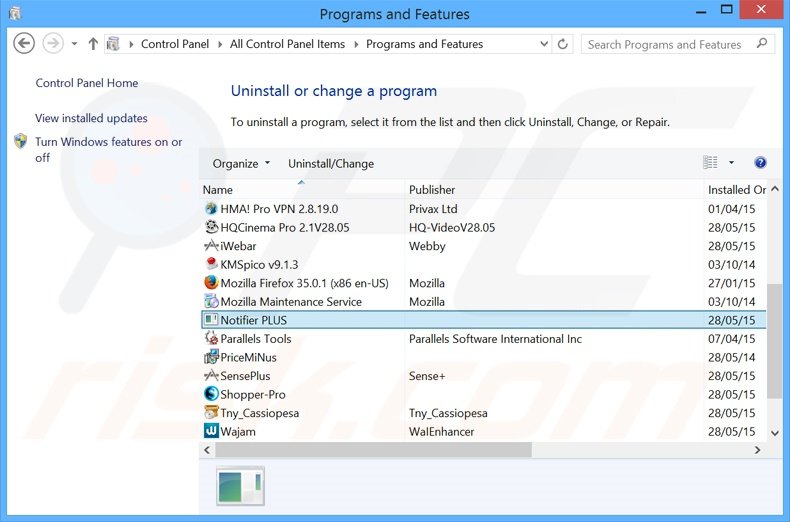Select the Wajam entry name
Viewport: 790px width, 522px height.
[238, 432]
